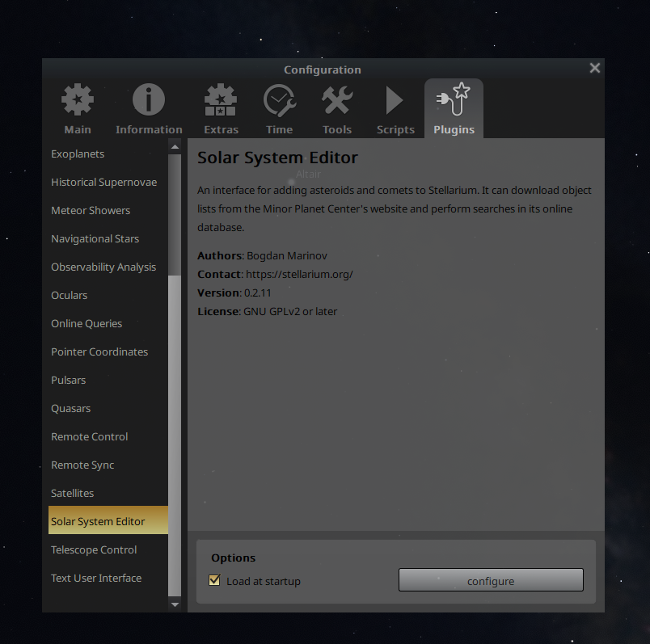650x644 pixels.
Task: Select Exoplanets plugin in list
Action: click(x=108, y=154)
